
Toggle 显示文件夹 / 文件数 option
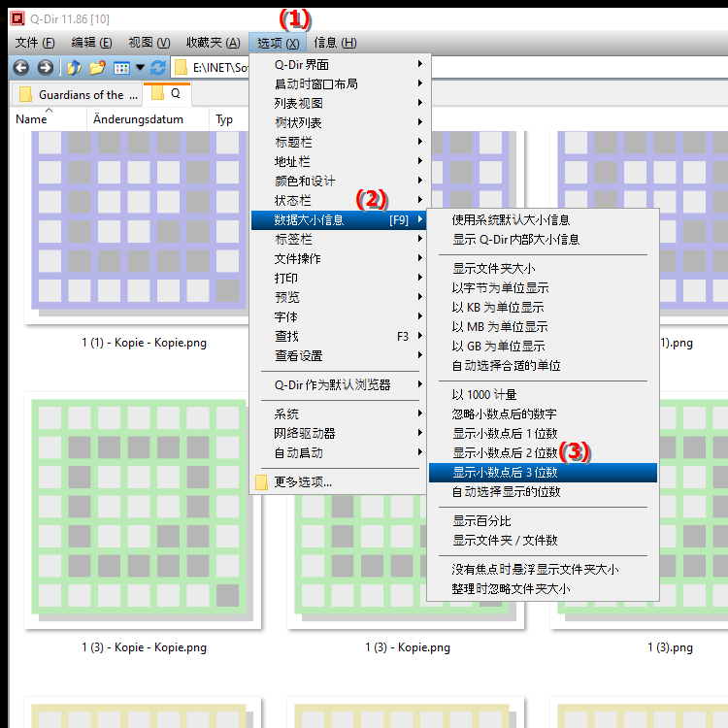coord(543,541)
